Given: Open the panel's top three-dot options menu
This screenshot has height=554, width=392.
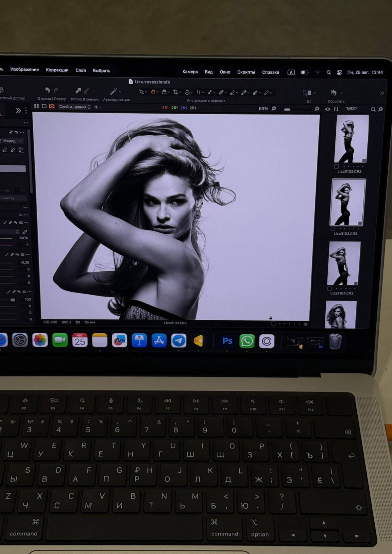Looking at the screenshot, I should (x=26, y=123).
